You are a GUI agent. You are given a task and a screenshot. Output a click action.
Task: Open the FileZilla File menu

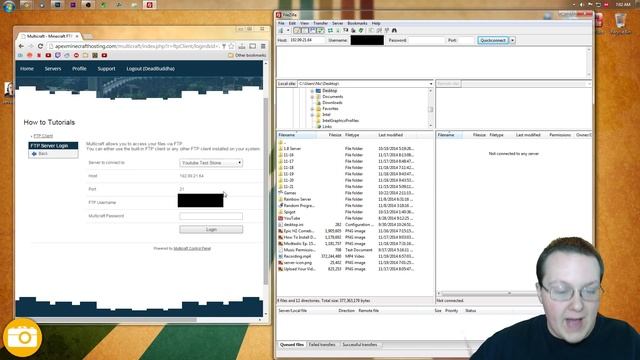pos(281,23)
